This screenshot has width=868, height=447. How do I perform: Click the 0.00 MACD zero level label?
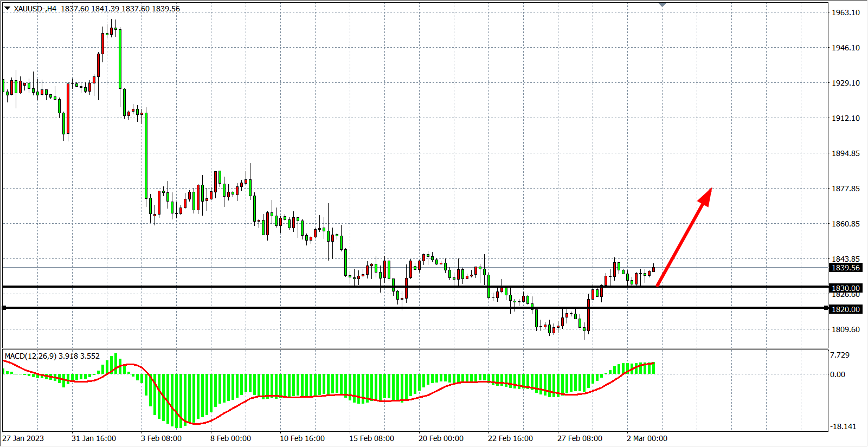(x=838, y=374)
